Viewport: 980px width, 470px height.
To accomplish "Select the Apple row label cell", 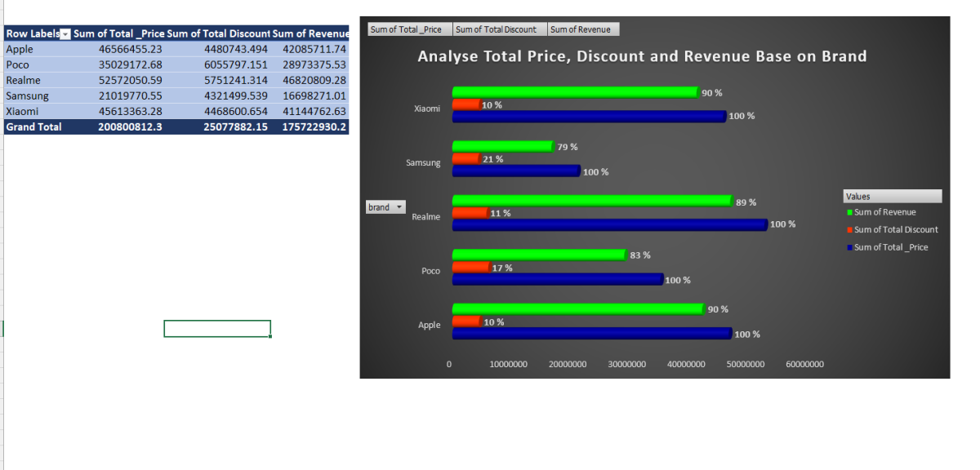I will pyautogui.click(x=20, y=49).
